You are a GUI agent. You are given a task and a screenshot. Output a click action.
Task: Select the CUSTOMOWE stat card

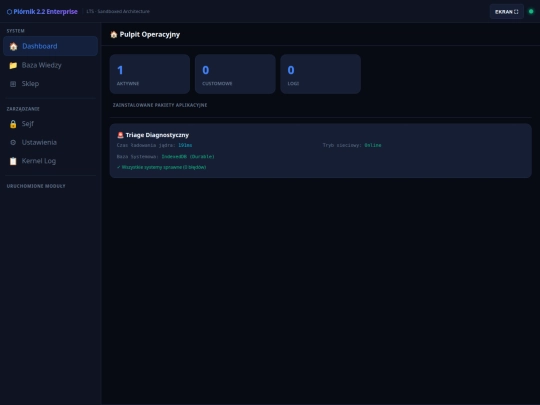(235, 74)
